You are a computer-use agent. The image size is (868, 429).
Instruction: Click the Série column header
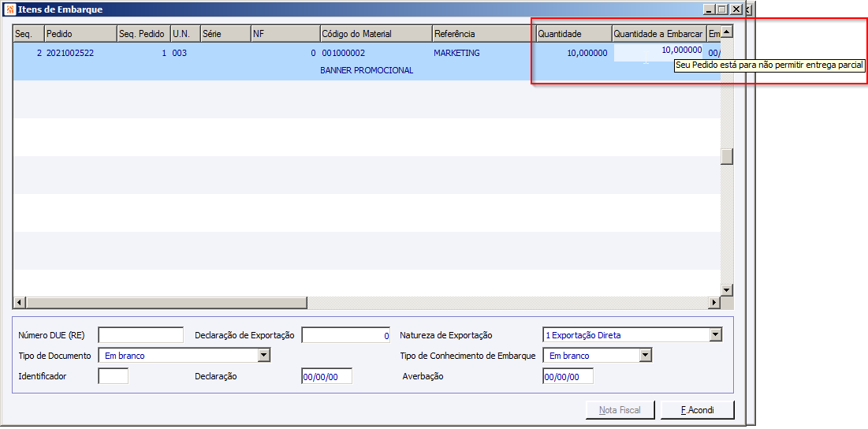225,34
